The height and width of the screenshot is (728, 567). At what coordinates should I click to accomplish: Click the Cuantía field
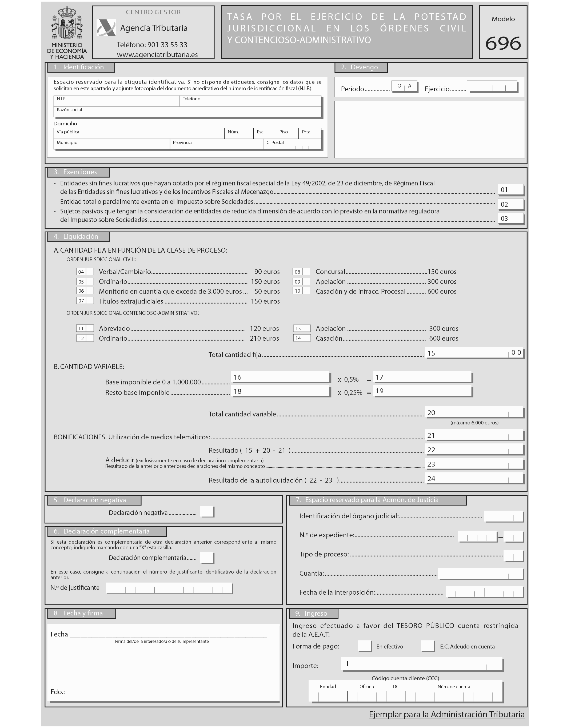tap(481, 574)
